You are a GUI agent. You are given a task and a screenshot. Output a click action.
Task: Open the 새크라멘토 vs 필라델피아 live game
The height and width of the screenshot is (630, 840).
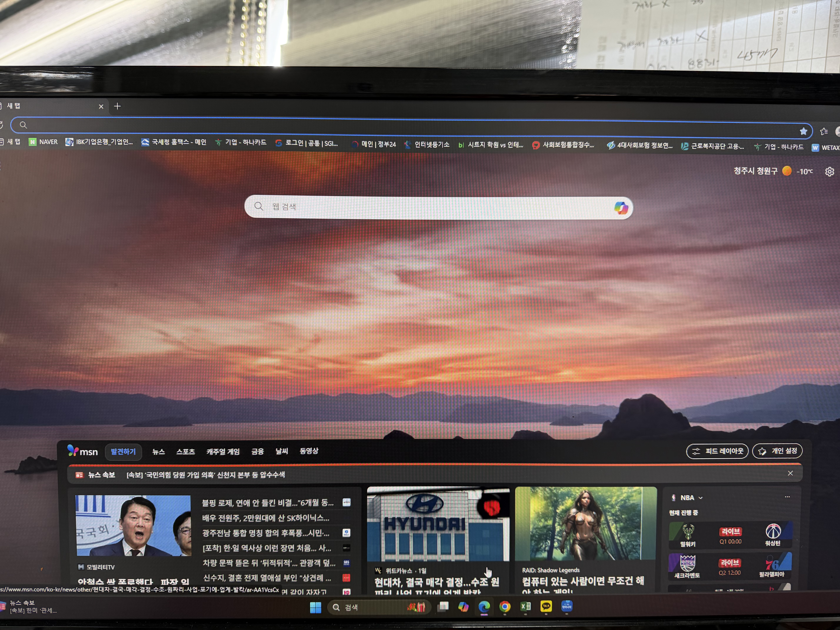(x=730, y=566)
